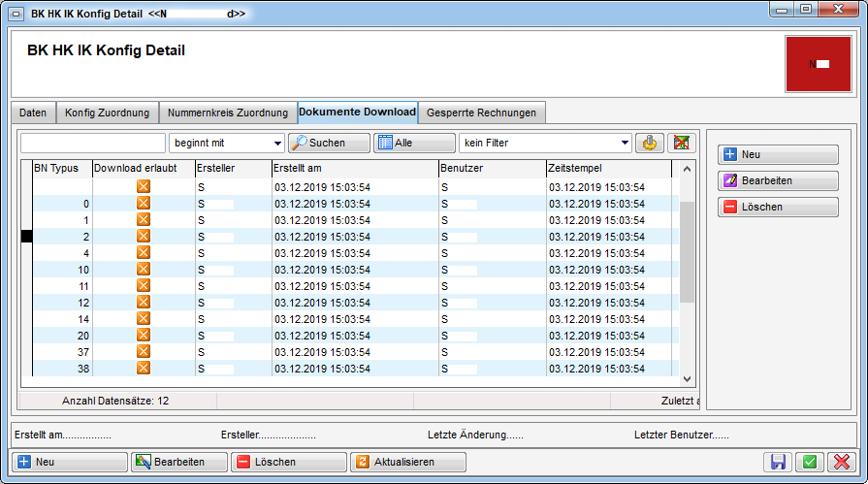This screenshot has width=868, height=484.
Task: Toggle Download erlaubt for BN Typus 12
Action: (144, 302)
